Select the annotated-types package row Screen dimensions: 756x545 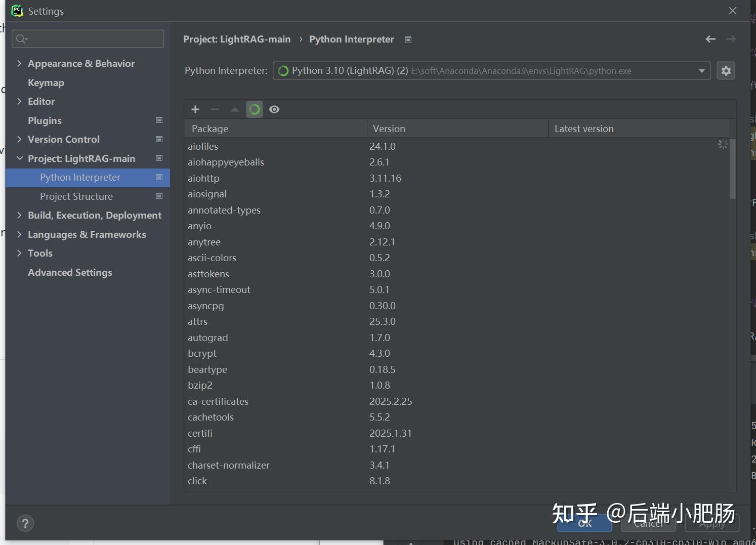click(457, 210)
